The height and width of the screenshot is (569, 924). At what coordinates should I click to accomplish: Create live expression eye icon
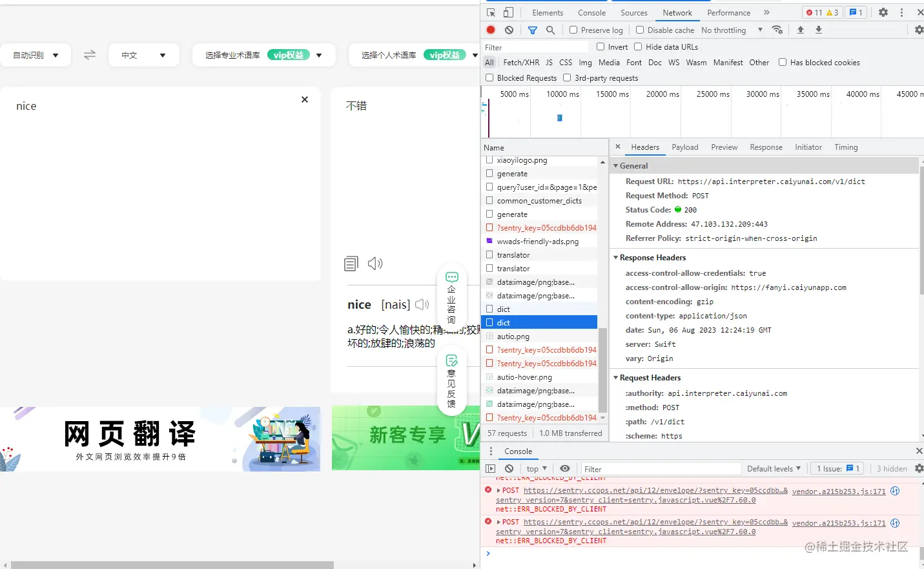(x=565, y=469)
